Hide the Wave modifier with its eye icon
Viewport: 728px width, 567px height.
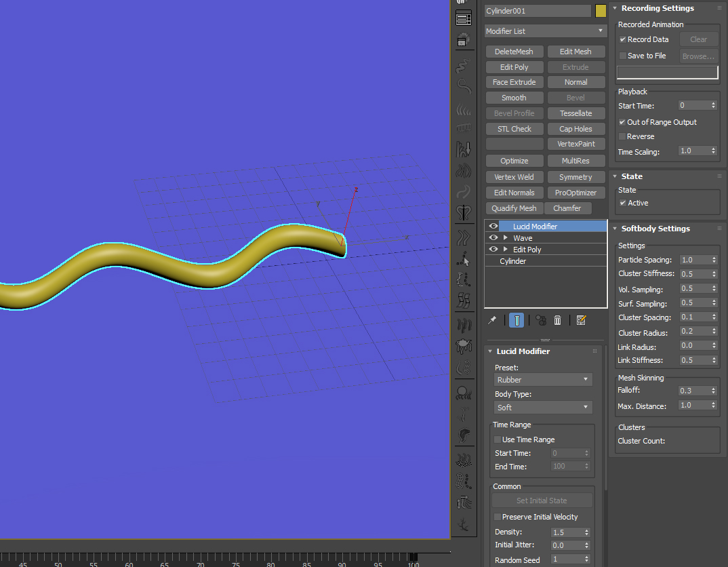click(x=493, y=238)
